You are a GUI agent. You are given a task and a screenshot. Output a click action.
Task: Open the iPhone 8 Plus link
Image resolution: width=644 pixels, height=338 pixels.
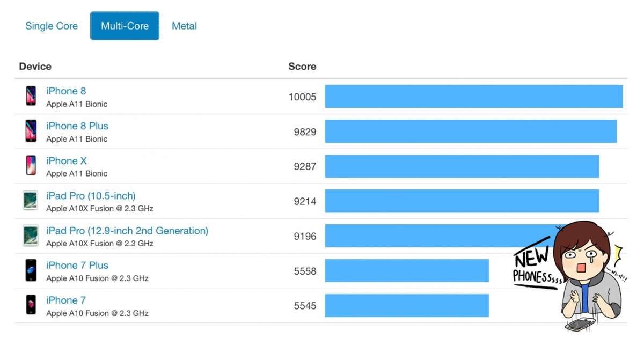point(77,126)
